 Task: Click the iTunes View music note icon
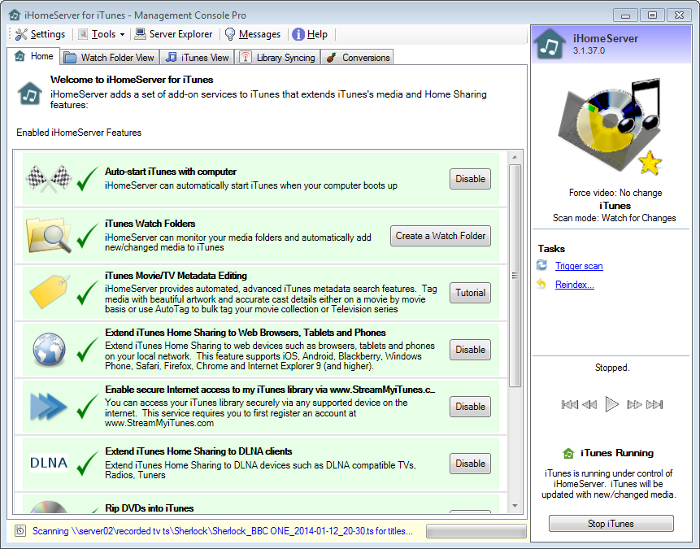click(171, 57)
